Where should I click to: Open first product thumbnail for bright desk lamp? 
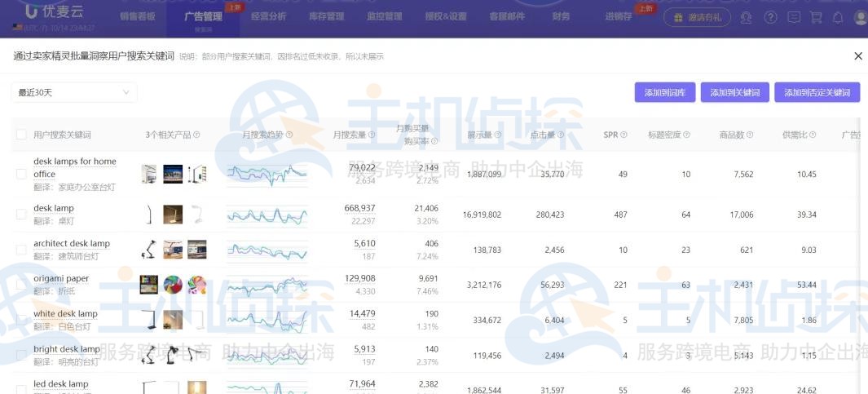[x=148, y=355]
